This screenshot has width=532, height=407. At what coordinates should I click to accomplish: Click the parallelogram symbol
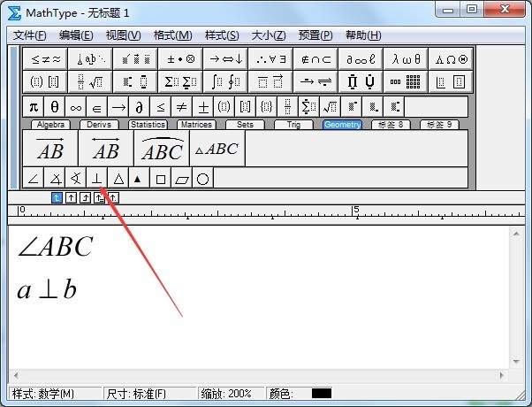181,179
